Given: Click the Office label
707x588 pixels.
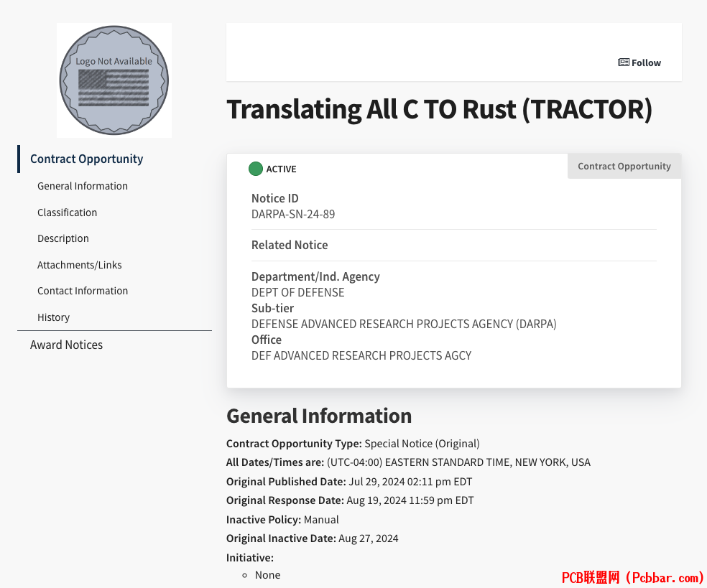Looking at the screenshot, I should (267, 340).
